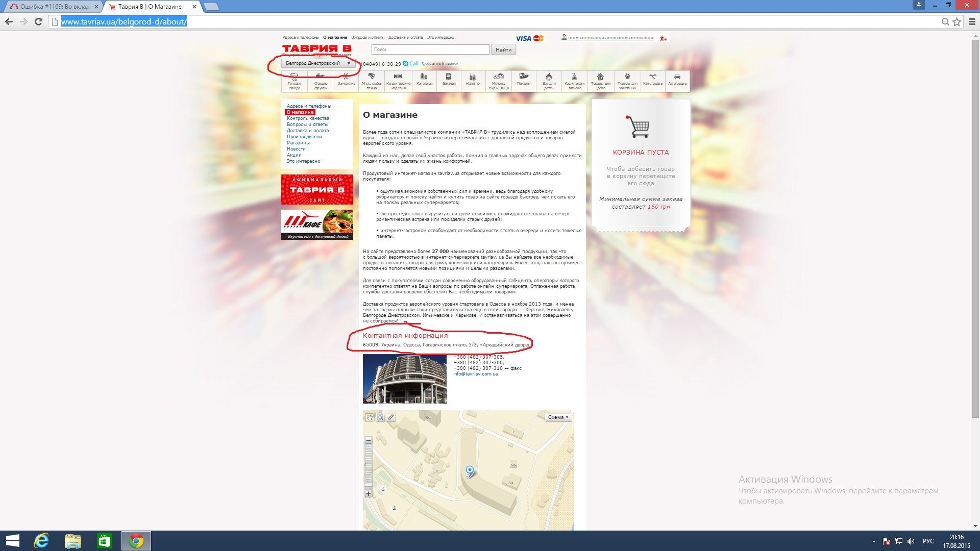Toggle the map magnifier zoom-selection tool
The width and height of the screenshot is (980, 551).
(380, 417)
